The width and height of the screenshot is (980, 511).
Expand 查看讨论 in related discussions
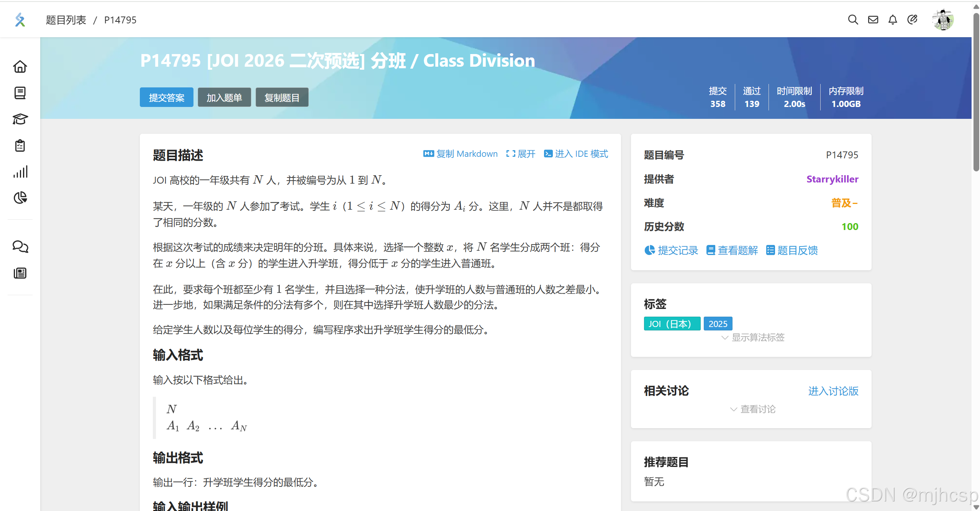click(x=753, y=409)
